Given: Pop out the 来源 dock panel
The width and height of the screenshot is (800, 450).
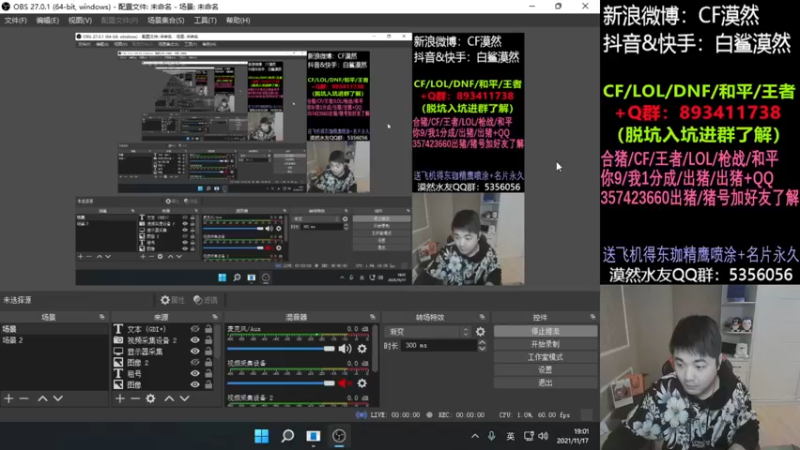Looking at the screenshot, I should tap(215, 317).
